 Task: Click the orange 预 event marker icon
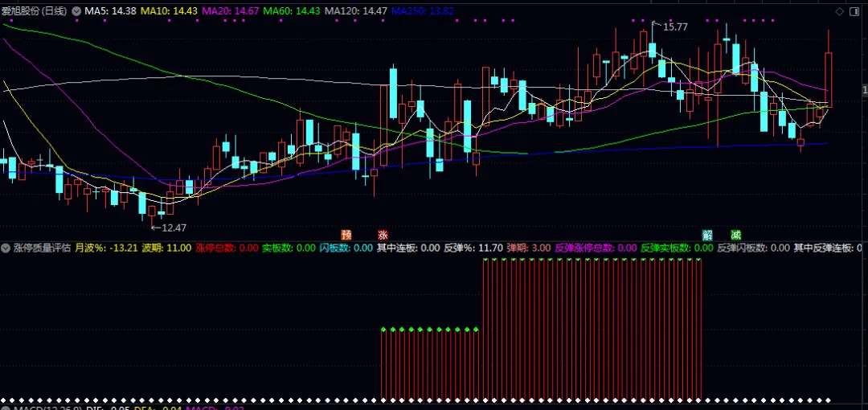pyautogui.click(x=346, y=235)
